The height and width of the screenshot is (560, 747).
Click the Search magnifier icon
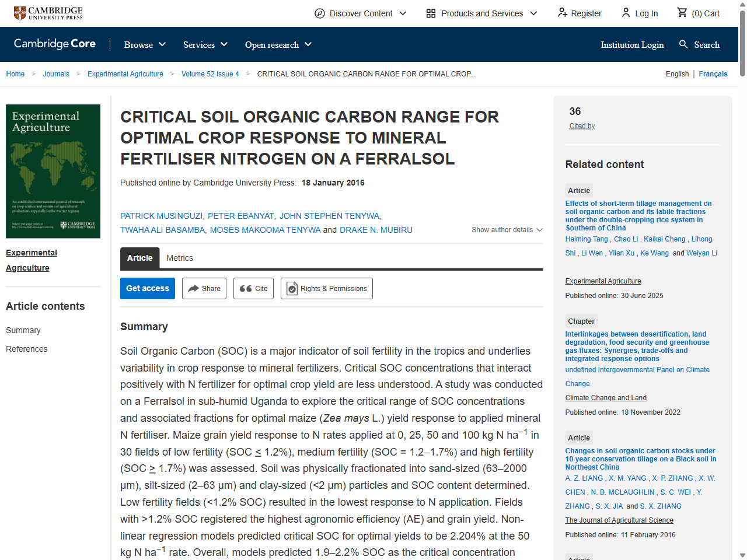pyautogui.click(x=683, y=44)
